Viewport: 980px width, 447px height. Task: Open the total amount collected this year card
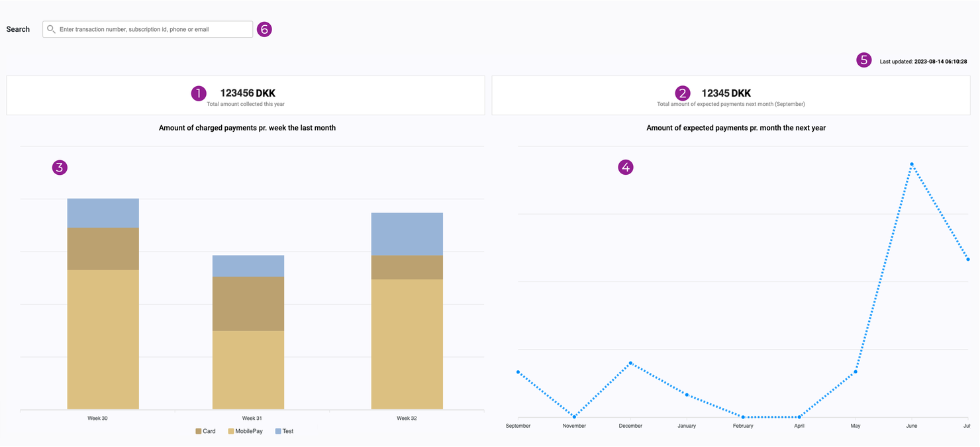click(x=246, y=95)
